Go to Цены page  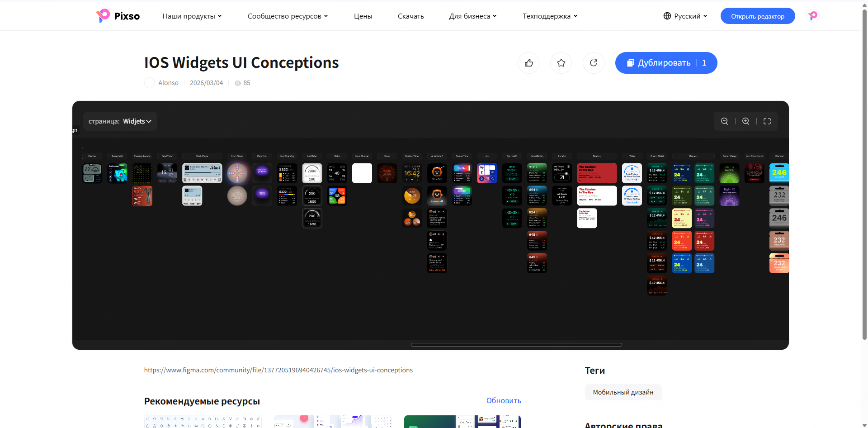(x=363, y=16)
